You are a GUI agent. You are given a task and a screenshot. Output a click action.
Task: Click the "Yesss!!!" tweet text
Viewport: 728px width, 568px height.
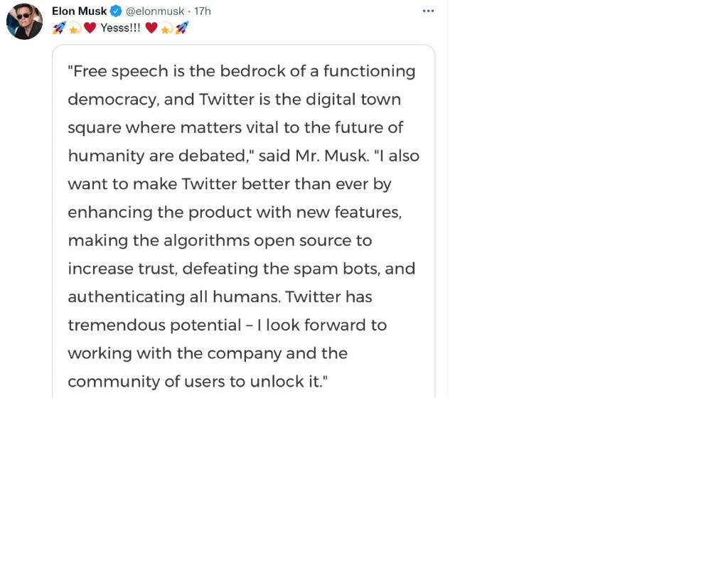tap(120, 28)
